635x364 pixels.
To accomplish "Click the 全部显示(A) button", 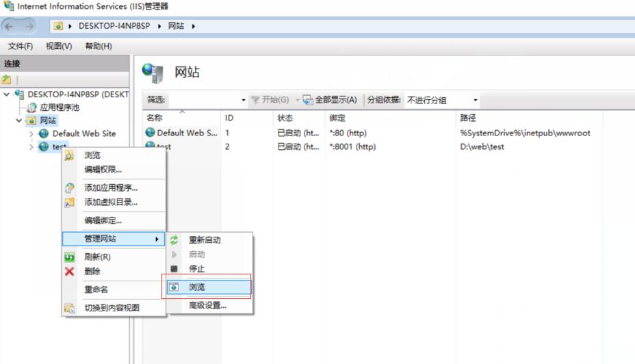I will [331, 100].
